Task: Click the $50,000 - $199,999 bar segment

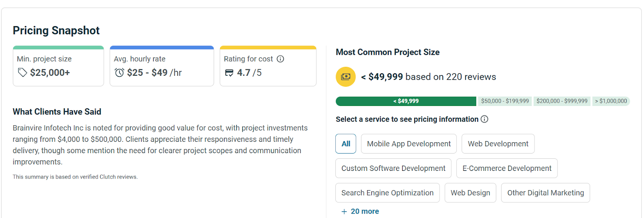Action: pyautogui.click(x=505, y=101)
